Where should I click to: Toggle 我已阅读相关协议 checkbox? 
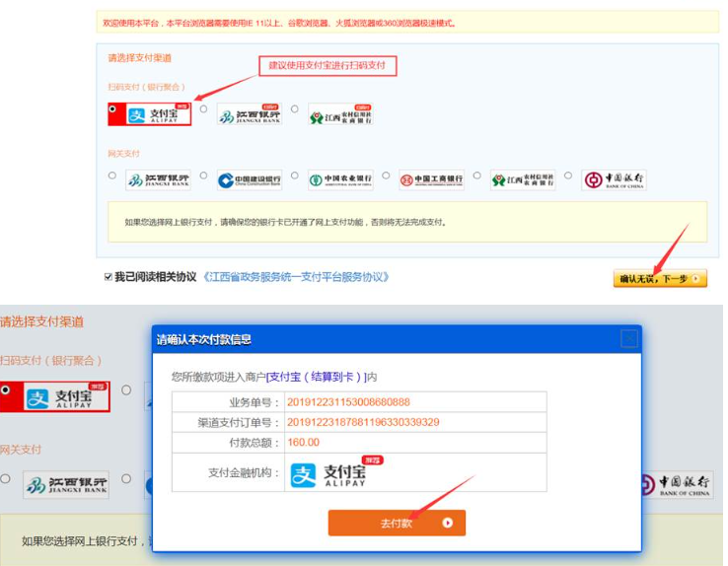click(x=109, y=277)
